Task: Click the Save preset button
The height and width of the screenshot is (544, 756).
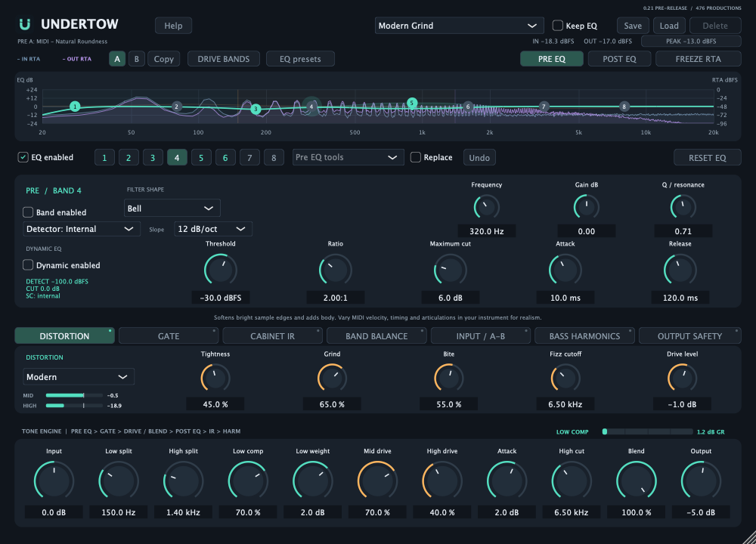Action: [633, 26]
